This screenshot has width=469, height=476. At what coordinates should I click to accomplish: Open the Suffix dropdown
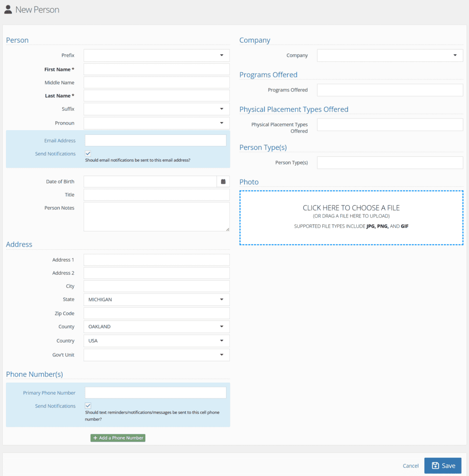pos(156,109)
